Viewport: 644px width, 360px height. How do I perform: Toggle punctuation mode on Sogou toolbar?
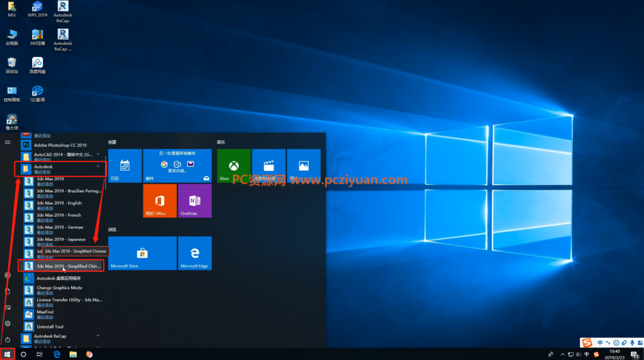tap(608, 343)
